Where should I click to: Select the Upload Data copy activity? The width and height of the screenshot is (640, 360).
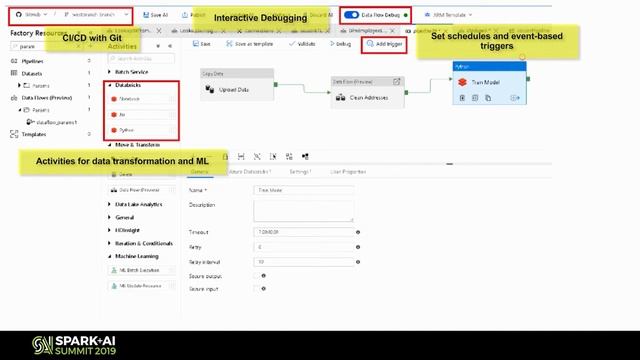click(237, 84)
